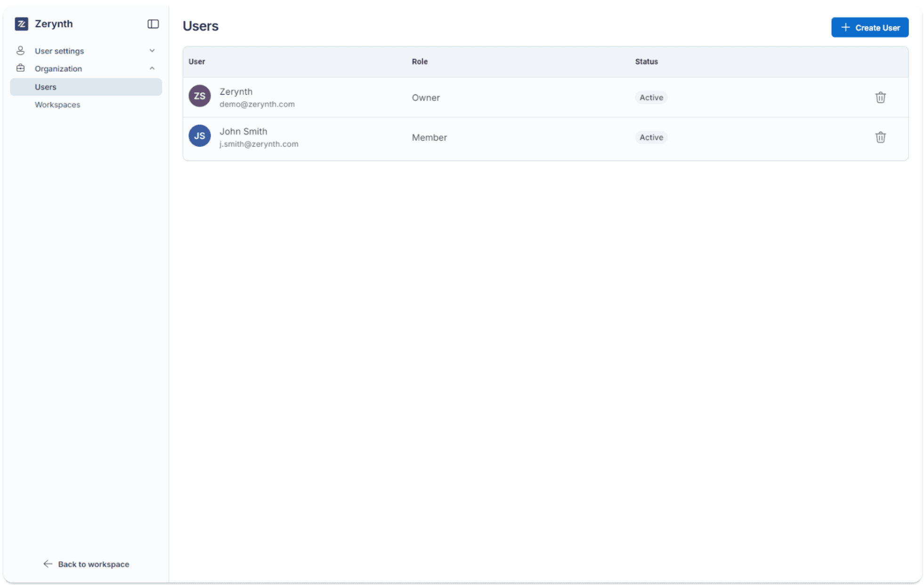Click the Active status badge for Zerynth owner
This screenshot has height=585, width=924.
click(651, 97)
